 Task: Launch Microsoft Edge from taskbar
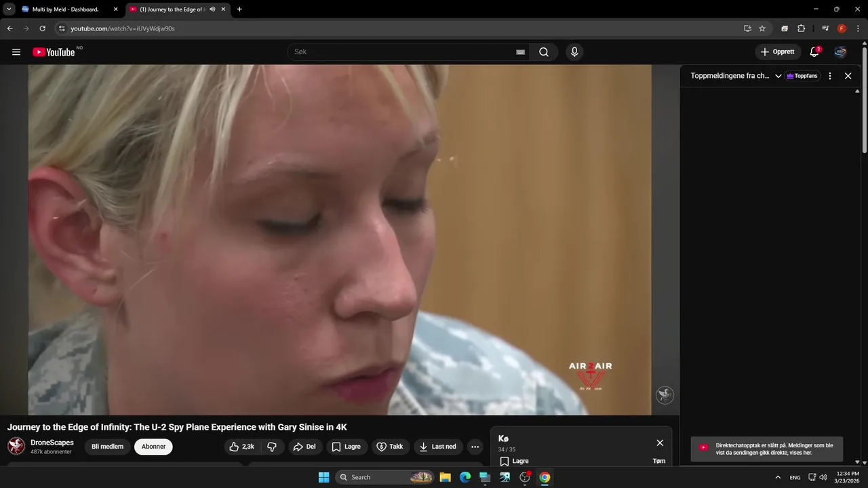click(465, 477)
